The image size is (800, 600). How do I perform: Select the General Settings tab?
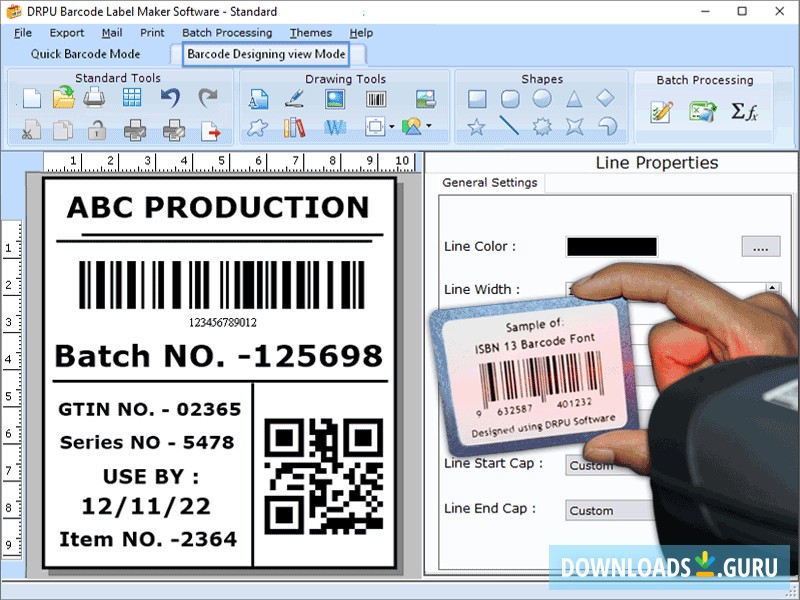coord(490,183)
